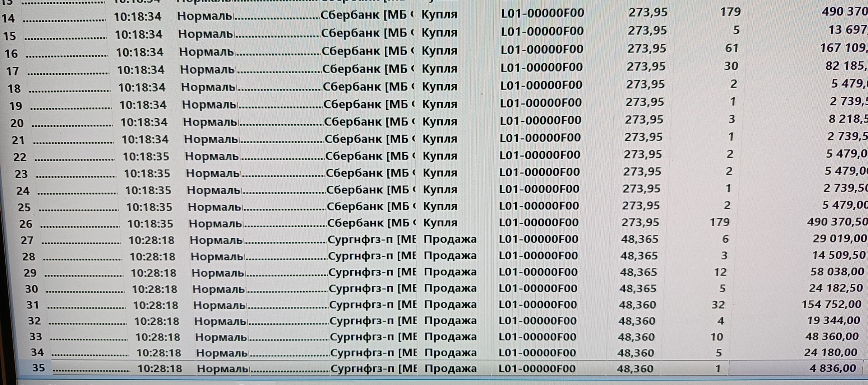Click the time 10:18:34 in row 17

click(141, 70)
